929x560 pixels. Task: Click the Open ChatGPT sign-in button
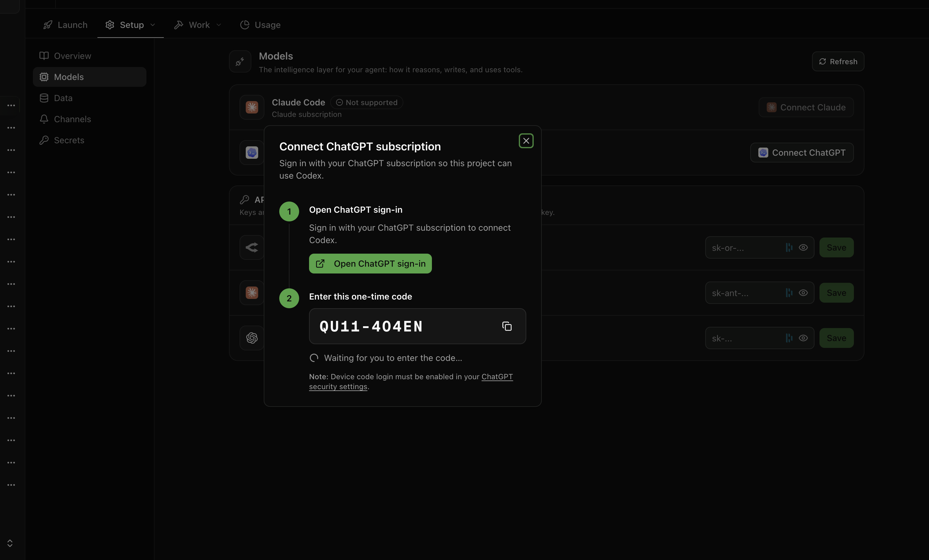tap(370, 264)
